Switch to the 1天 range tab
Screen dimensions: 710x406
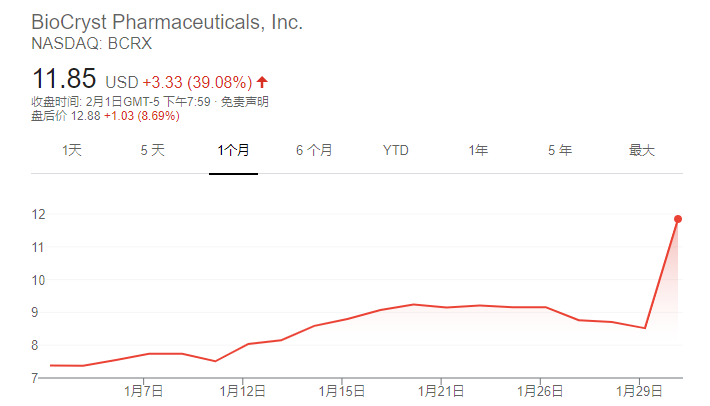pyautogui.click(x=72, y=150)
